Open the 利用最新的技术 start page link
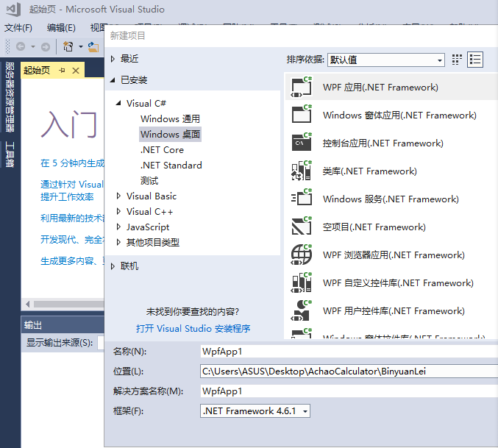 click(72, 218)
